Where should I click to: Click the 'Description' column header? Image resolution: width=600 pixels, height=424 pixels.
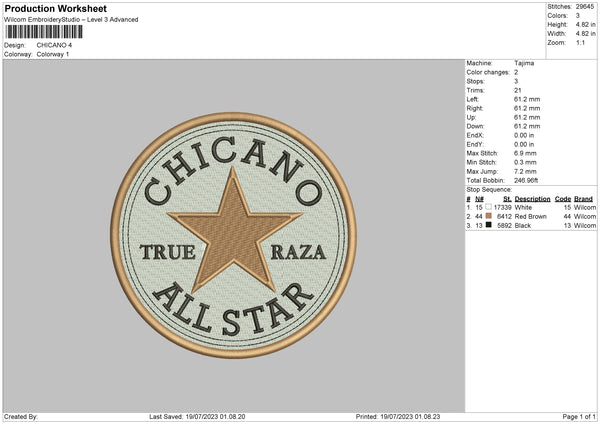[x=532, y=199]
